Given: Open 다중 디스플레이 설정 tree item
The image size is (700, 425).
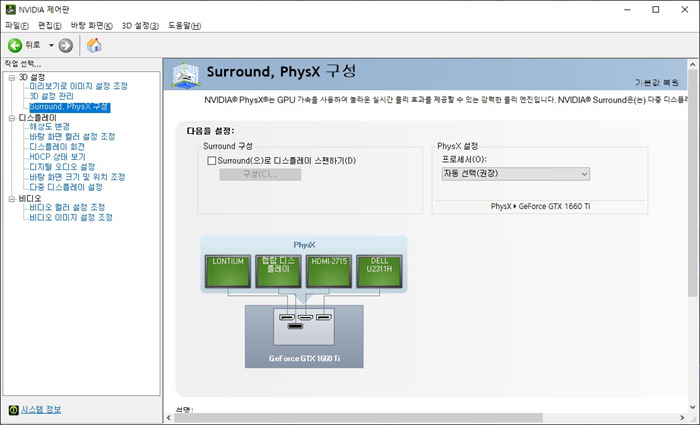Looking at the screenshot, I should click(66, 187).
